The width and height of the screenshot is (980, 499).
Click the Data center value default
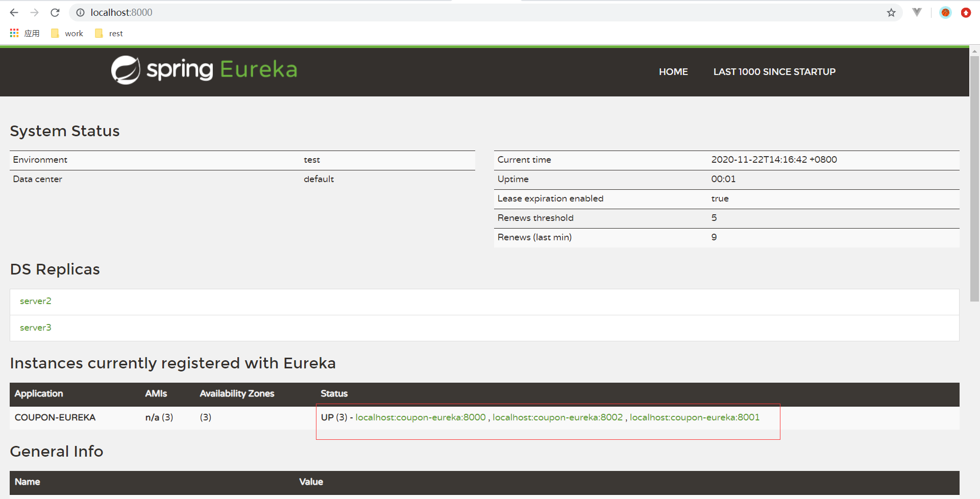(318, 179)
